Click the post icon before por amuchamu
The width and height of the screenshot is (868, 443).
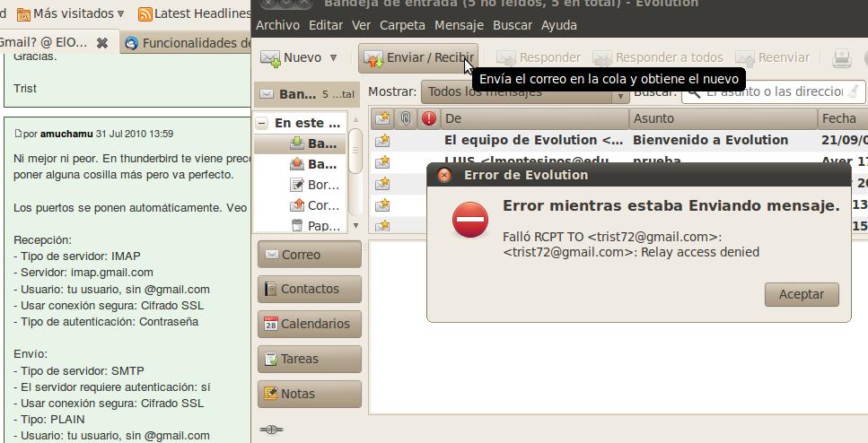point(18,134)
